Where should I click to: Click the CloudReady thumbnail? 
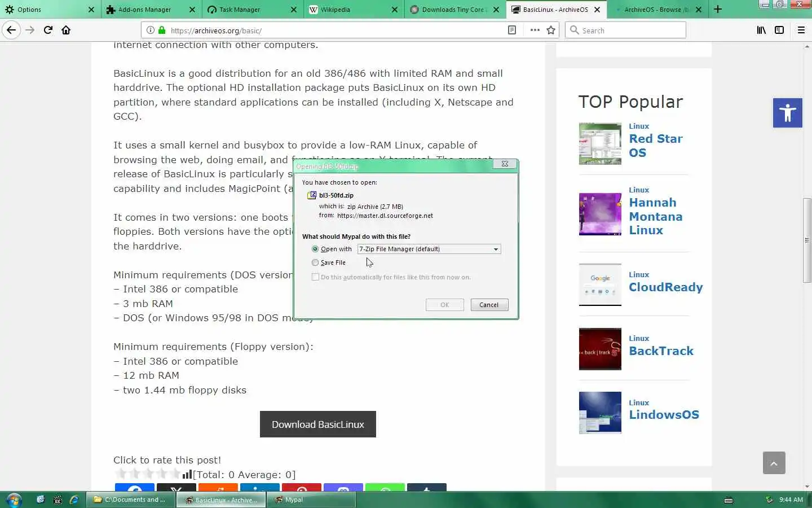600,285
